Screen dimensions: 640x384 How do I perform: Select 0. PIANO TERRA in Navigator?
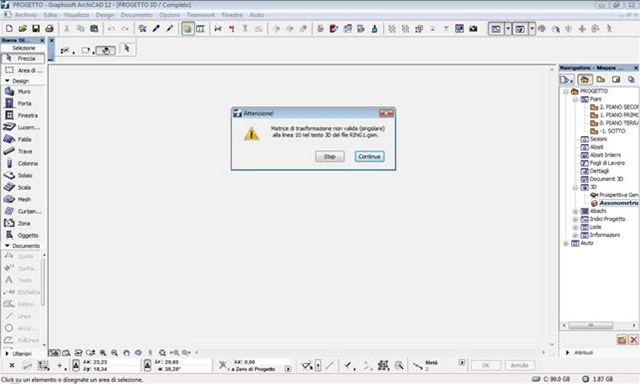(x=614, y=123)
